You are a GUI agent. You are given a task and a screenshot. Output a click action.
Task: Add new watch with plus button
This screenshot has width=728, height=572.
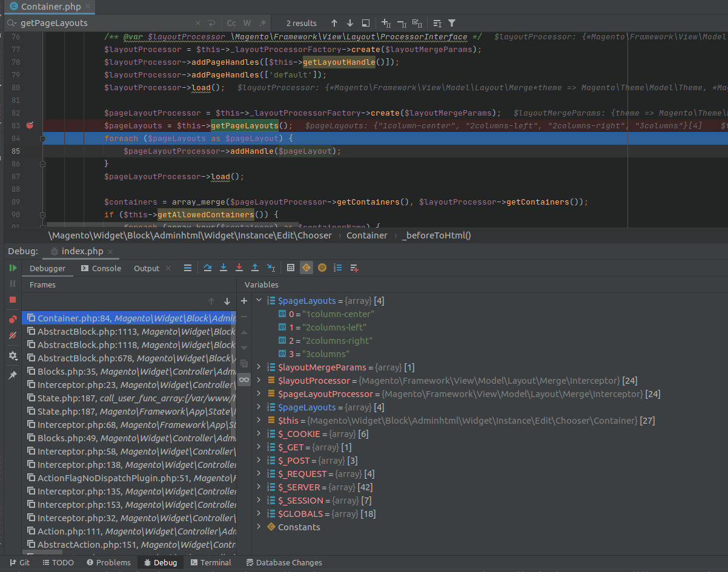[244, 301]
